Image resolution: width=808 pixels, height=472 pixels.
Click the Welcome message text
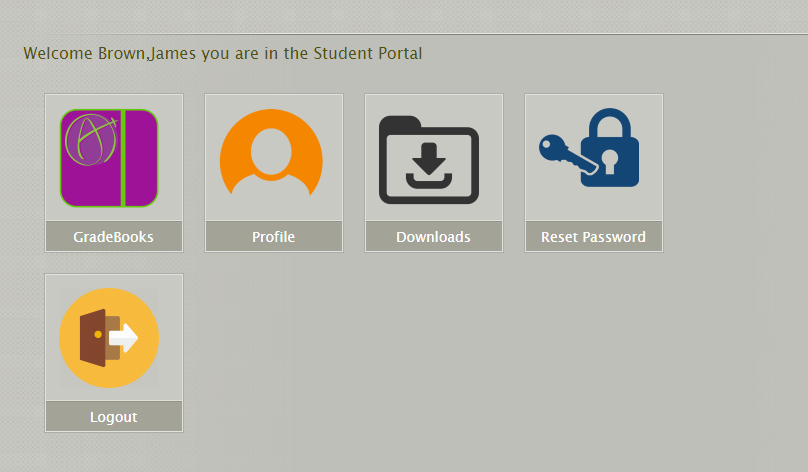222,53
